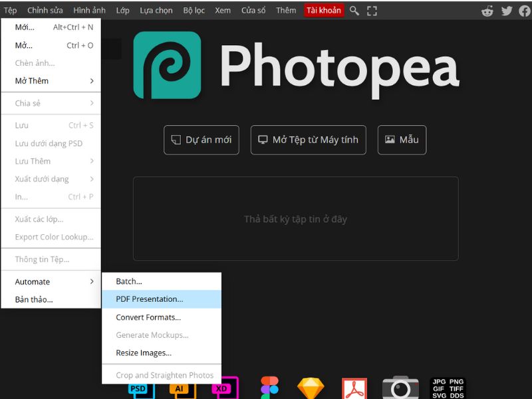Choose PDF Presentation... in submenu
The height and width of the screenshot is (399, 532).
tap(162, 299)
